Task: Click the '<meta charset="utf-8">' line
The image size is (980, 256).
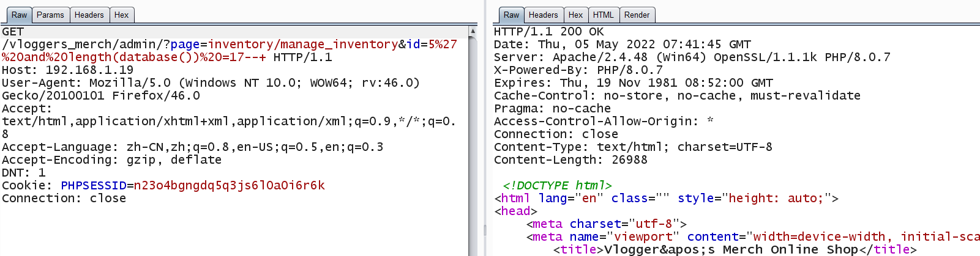Action: [x=606, y=224]
